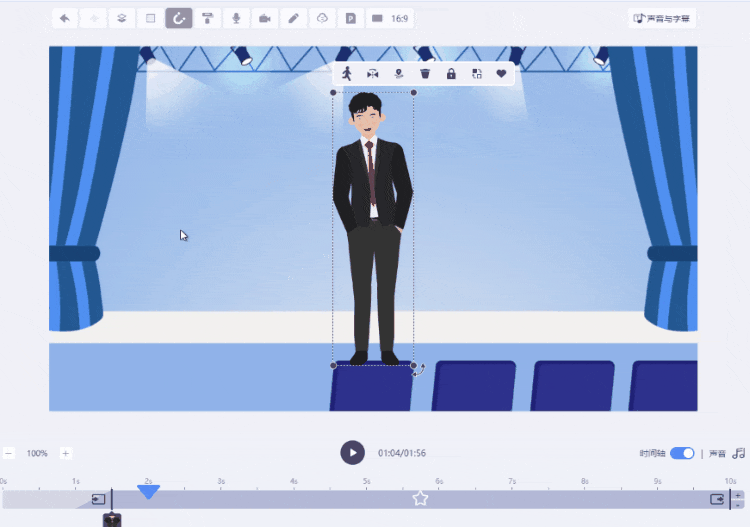Click the top-right selection box handle

pos(414,93)
